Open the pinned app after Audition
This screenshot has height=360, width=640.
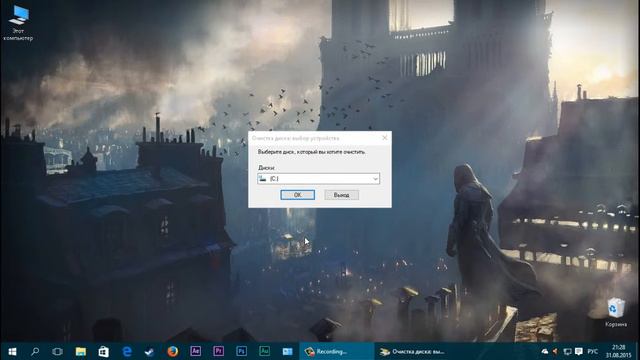(287, 351)
